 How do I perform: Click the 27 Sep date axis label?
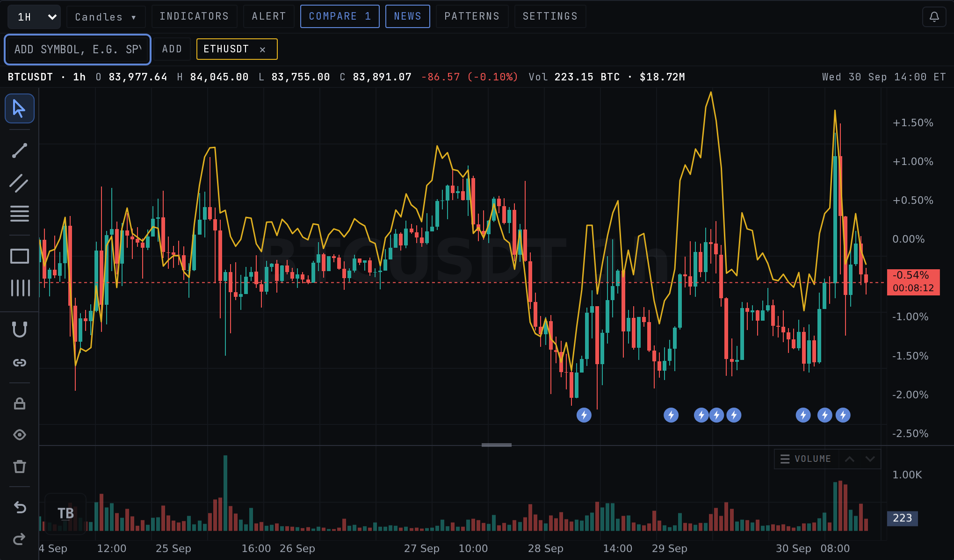421,548
